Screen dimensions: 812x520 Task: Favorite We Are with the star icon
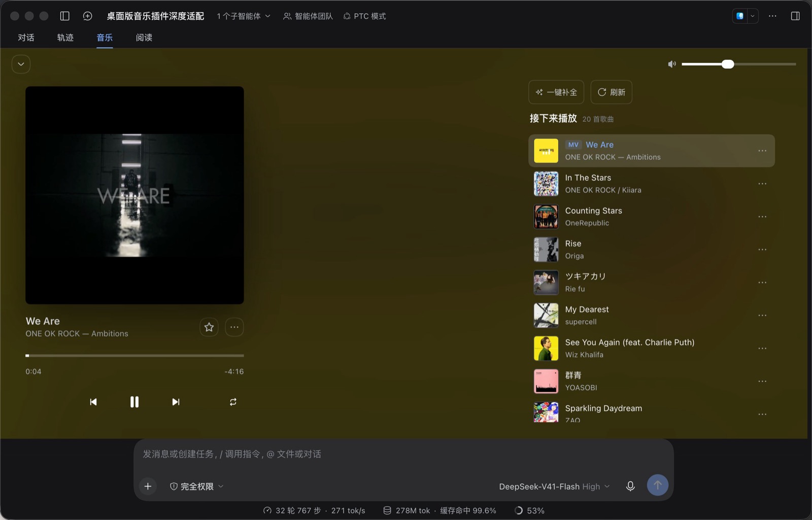(x=209, y=327)
